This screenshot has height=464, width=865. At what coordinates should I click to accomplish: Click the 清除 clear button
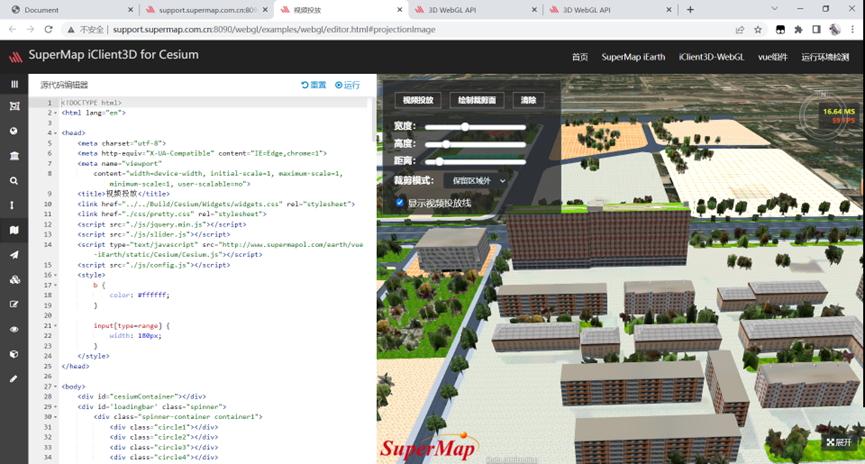528,100
